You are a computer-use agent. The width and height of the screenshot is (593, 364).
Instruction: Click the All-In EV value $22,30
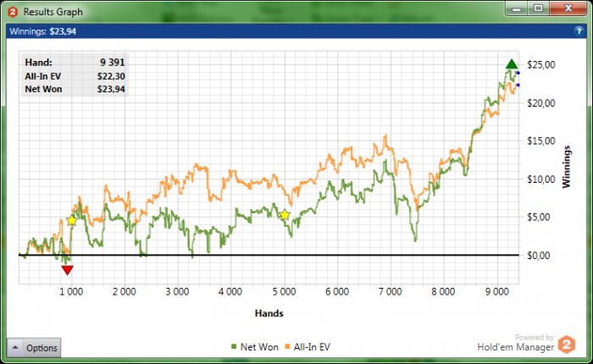tap(111, 76)
